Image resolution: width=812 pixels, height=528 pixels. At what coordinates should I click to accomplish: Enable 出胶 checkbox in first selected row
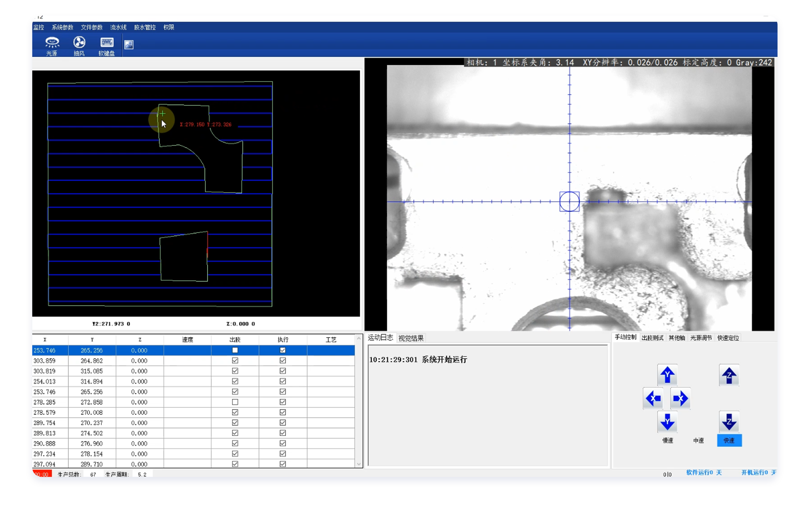point(235,350)
